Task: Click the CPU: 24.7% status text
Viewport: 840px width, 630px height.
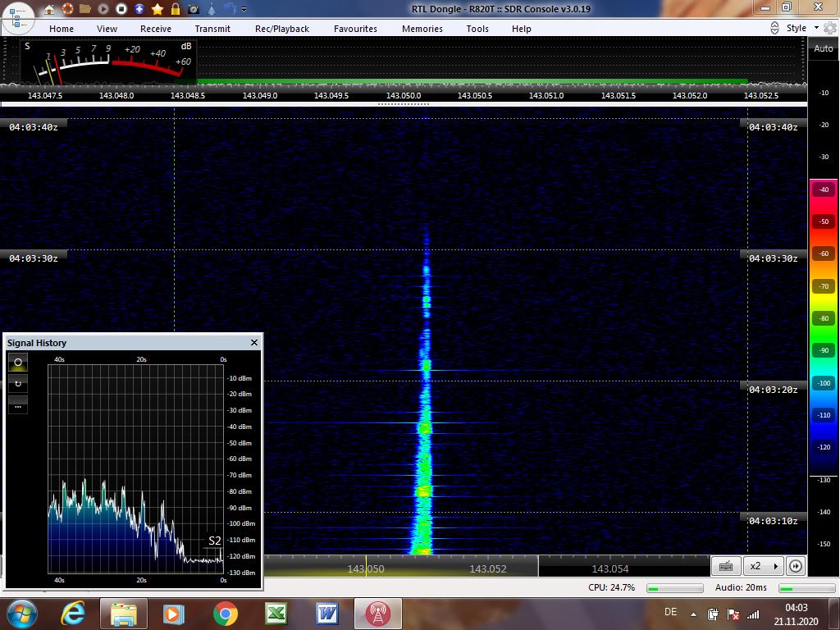Action: pos(611,587)
